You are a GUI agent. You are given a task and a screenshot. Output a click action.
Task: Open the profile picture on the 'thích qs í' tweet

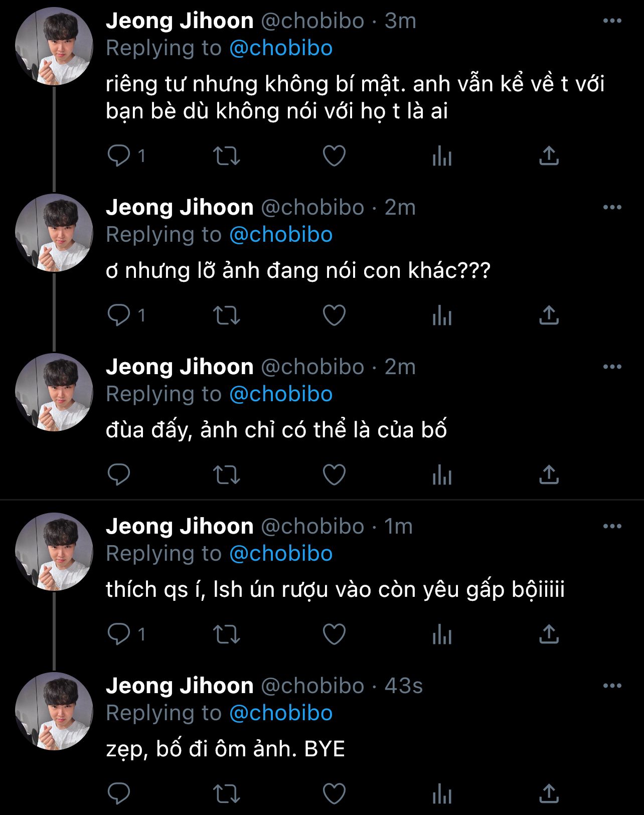pos(54,552)
